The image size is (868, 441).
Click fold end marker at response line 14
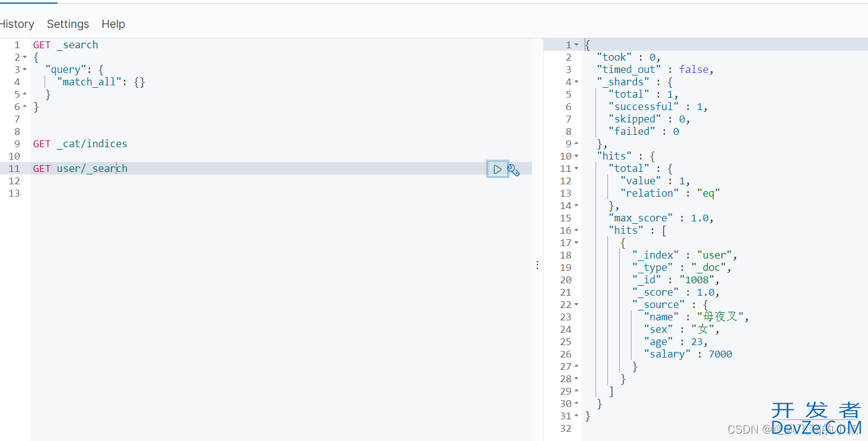pyautogui.click(x=576, y=205)
